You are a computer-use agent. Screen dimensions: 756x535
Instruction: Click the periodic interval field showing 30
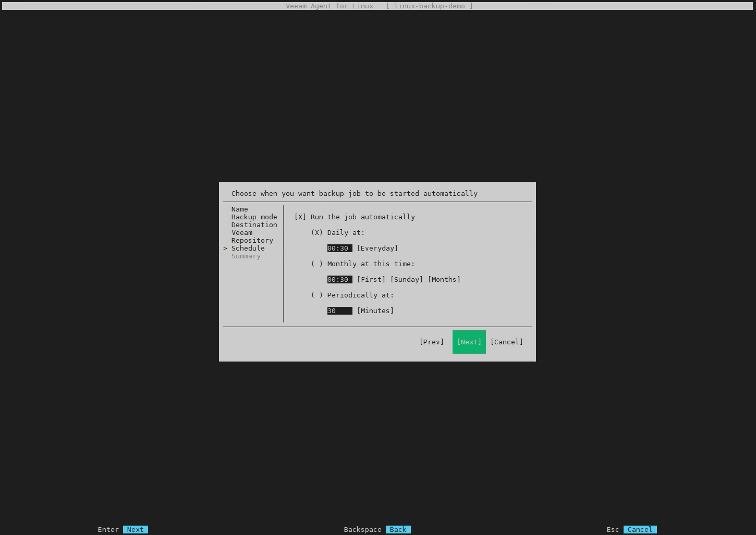[339, 311]
